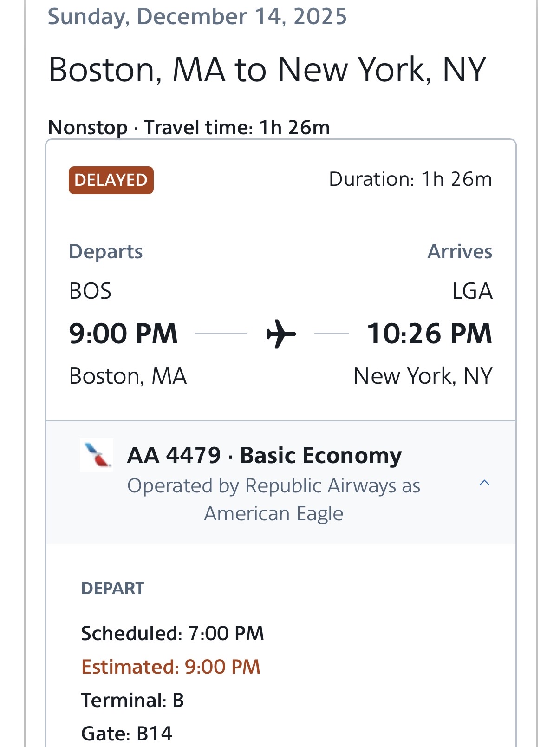Click the airplane icon between times
Image resolution: width=560 pixels, height=747 pixels.
point(280,334)
